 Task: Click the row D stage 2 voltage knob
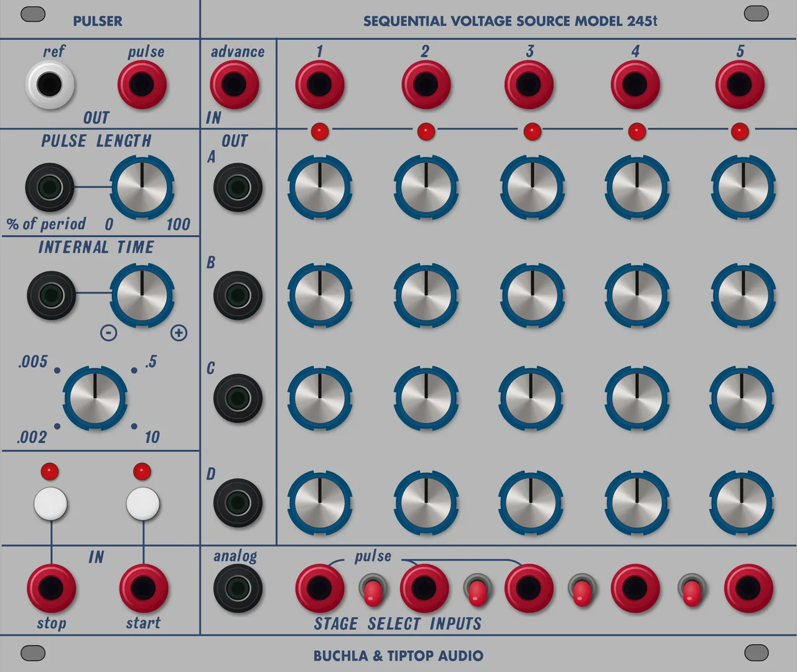426,503
